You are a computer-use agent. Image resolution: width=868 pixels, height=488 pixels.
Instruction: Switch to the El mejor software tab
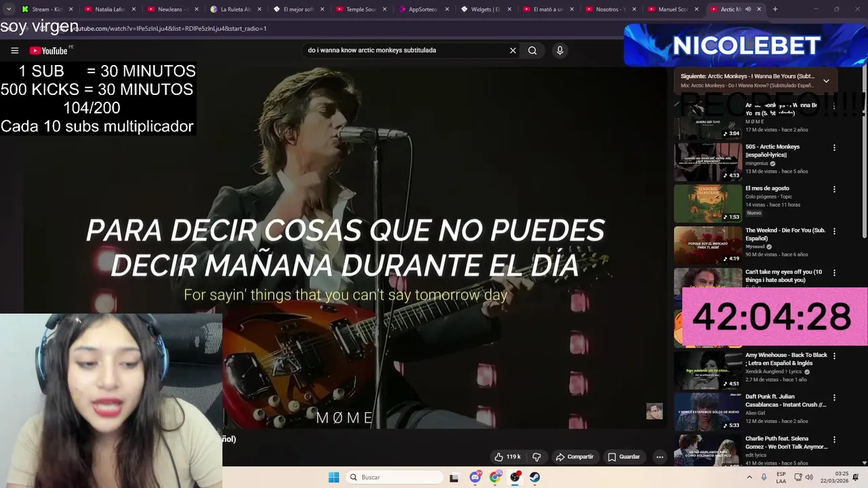click(x=297, y=9)
